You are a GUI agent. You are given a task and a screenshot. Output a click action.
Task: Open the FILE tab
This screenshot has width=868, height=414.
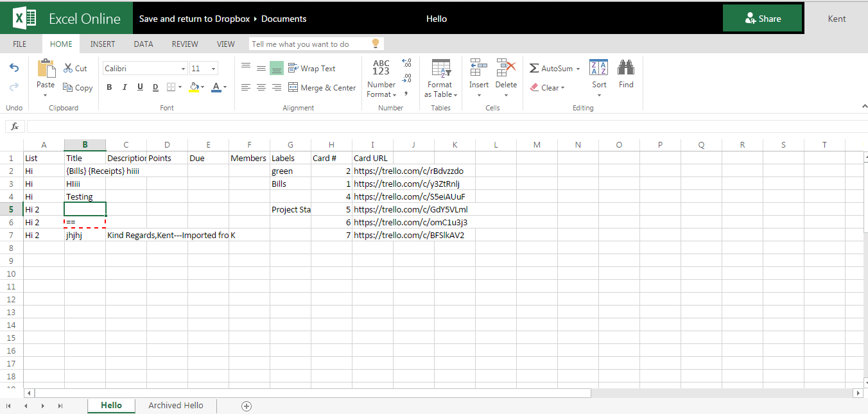click(20, 44)
